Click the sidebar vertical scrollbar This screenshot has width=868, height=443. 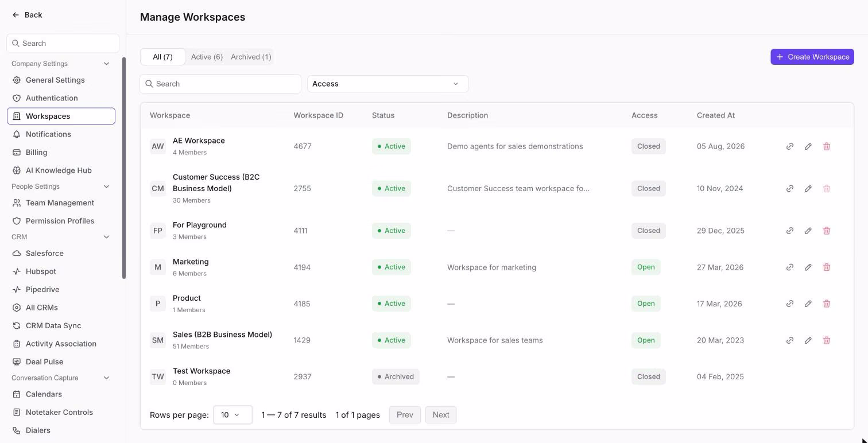tap(123, 168)
